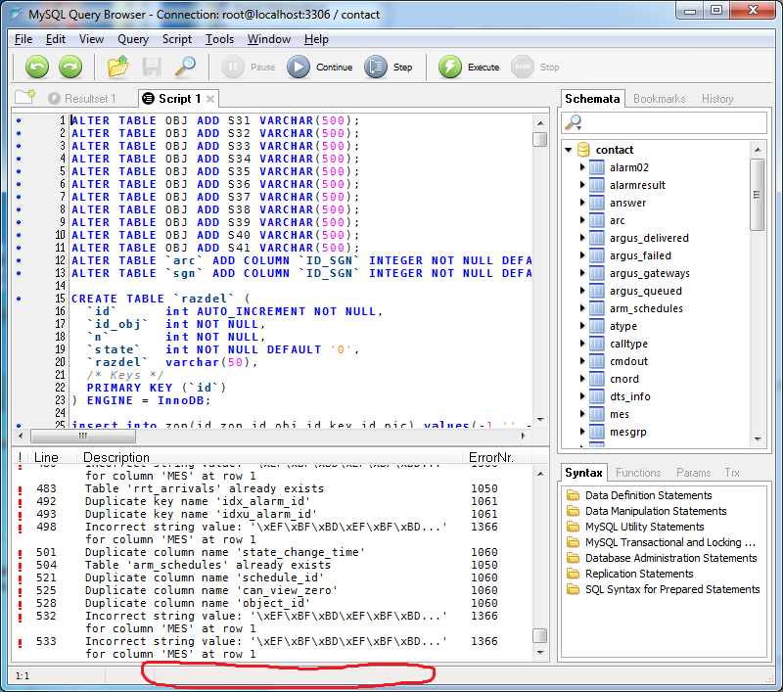784x692 pixels.
Task: Click the Stop script button
Action: click(535, 67)
